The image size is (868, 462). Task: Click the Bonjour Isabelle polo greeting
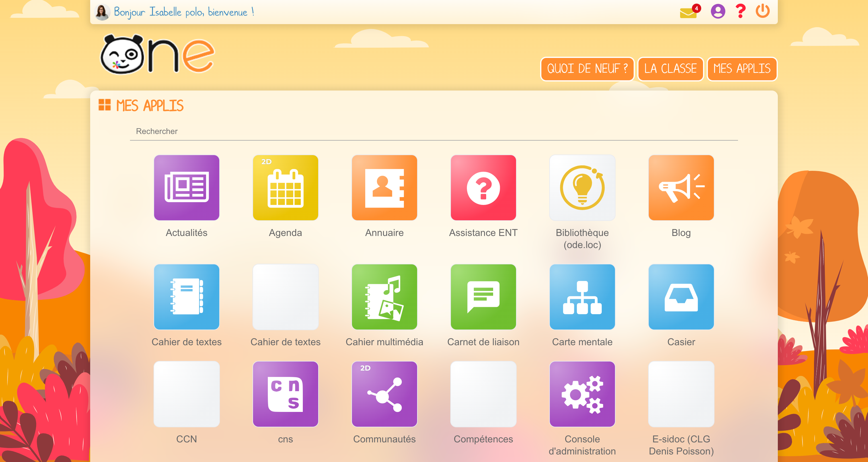coord(184,12)
